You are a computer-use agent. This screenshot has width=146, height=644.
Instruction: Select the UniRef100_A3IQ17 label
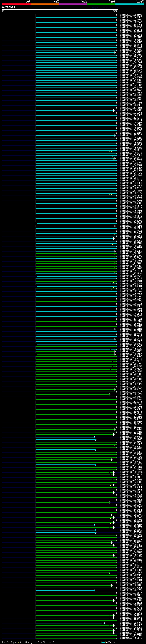point(131,382)
